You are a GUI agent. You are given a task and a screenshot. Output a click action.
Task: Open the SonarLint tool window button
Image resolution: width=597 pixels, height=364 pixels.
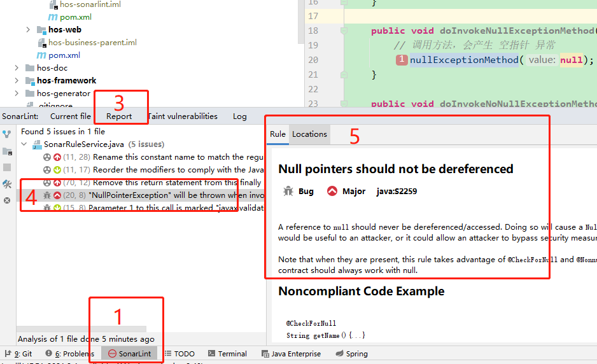(x=129, y=354)
